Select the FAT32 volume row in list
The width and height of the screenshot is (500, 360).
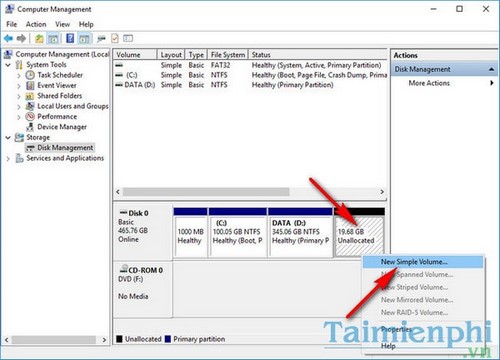click(250, 65)
